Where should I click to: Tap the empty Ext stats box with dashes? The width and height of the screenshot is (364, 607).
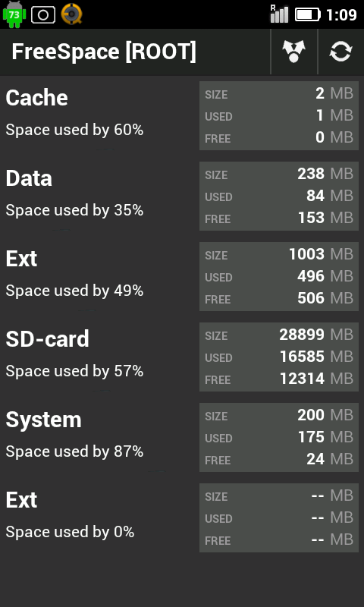(279, 518)
